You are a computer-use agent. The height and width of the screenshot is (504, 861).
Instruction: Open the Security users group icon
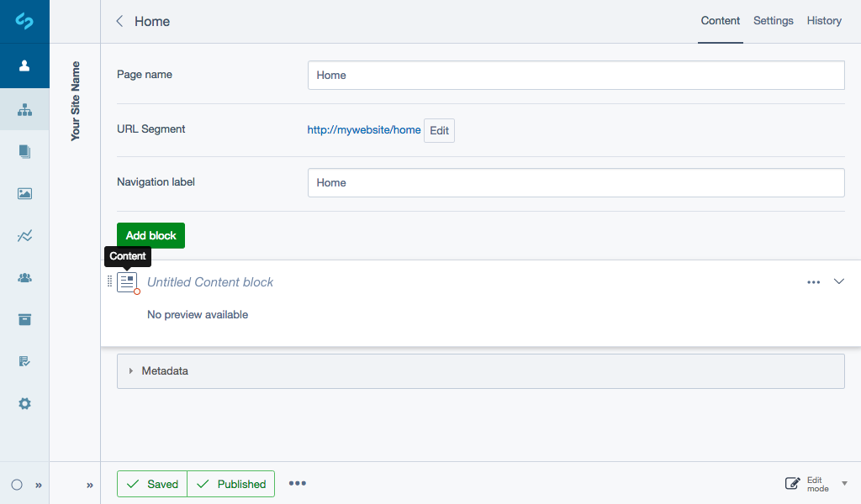click(24, 278)
